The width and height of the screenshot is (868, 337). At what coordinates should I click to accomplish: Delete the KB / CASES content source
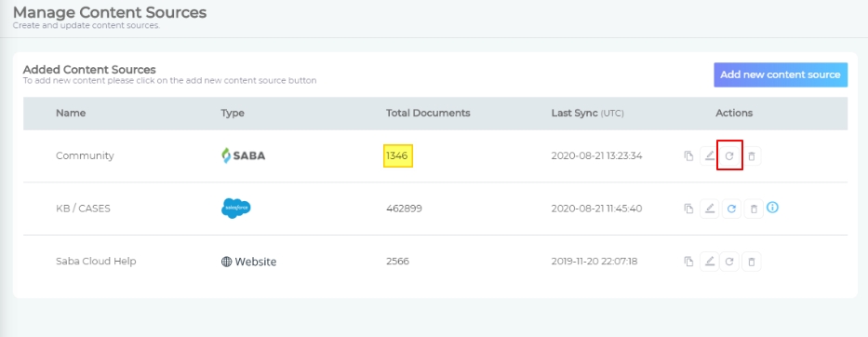[754, 209]
